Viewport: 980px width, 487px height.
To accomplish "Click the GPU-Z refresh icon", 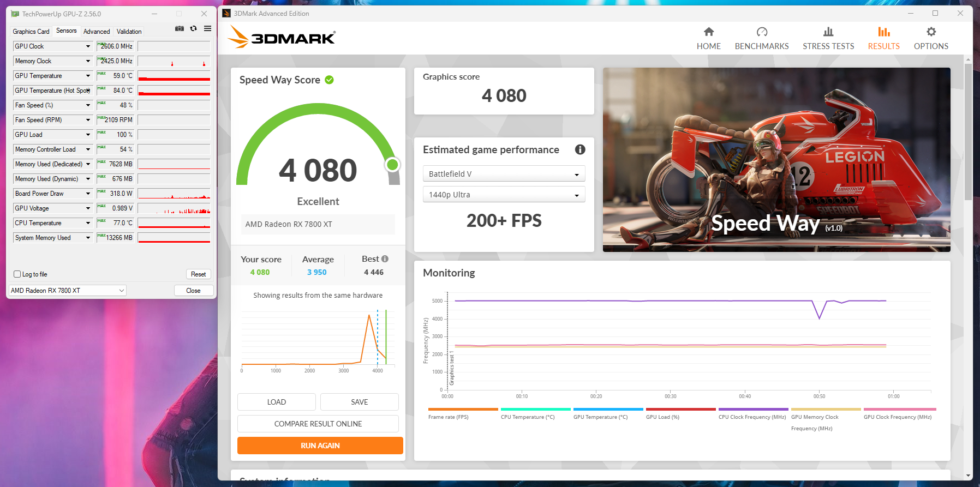I will coord(193,28).
